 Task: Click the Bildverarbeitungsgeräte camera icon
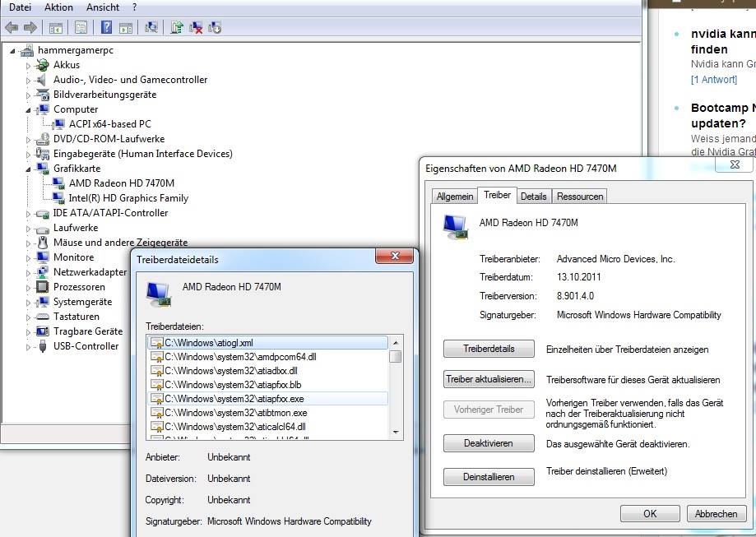[x=43, y=95]
